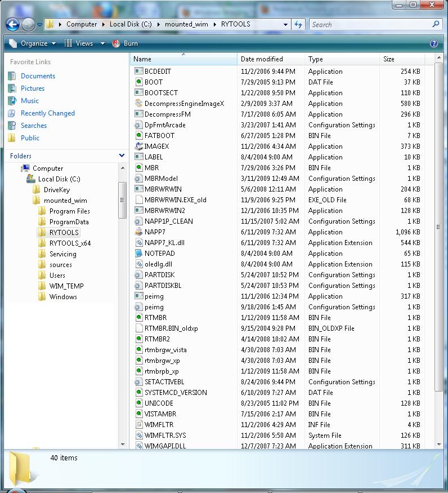The height and width of the screenshot is (493, 448).
Task: Click the NOTEPAD application icon
Action: coord(138,253)
